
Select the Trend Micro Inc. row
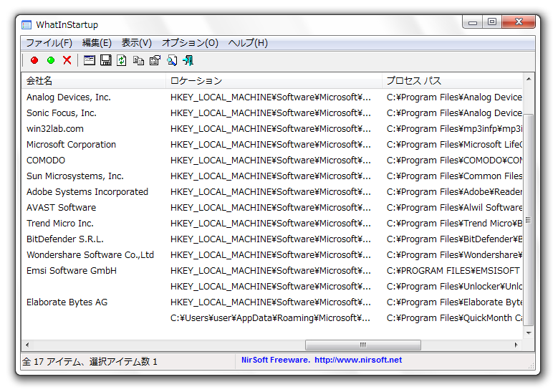272,224
